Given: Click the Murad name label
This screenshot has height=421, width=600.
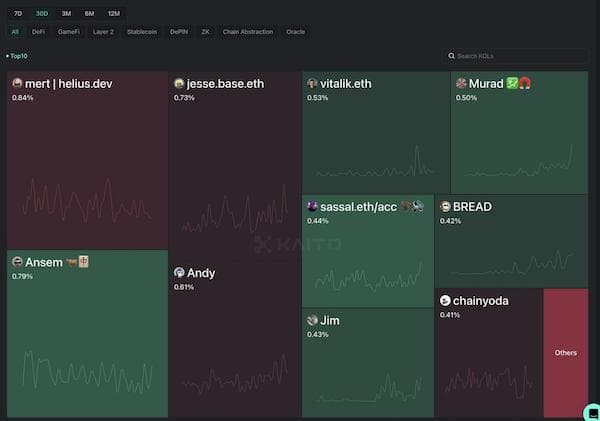Looking at the screenshot, I should tap(486, 83).
